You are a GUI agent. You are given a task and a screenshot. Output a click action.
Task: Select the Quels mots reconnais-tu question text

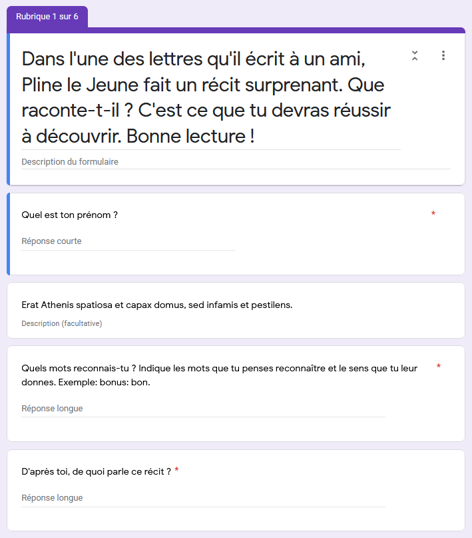pos(219,375)
